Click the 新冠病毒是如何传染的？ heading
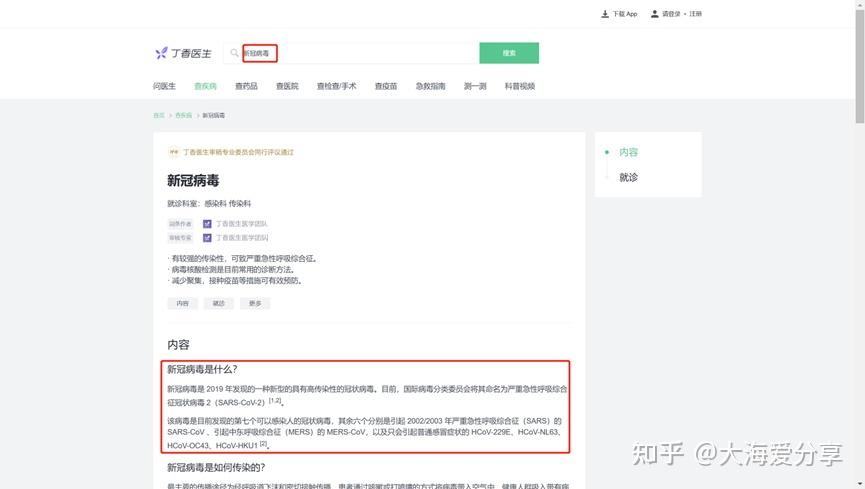Viewport: 865px width, 489px height. tap(216, 467)
